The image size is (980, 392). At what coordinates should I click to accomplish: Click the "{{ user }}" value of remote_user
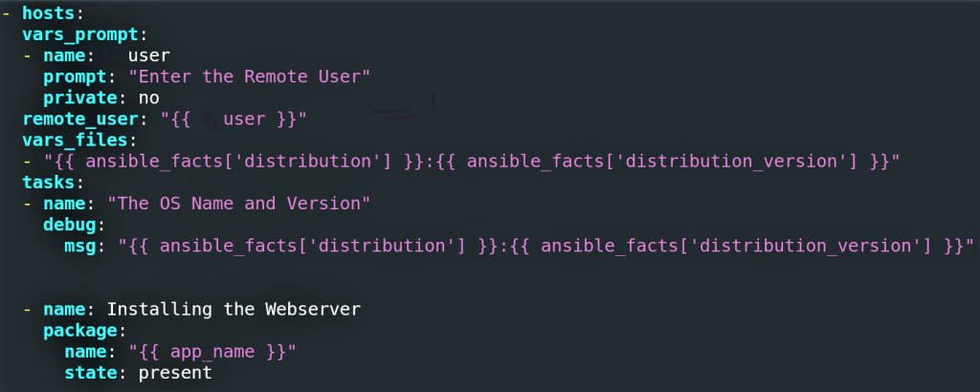[225, 119]
